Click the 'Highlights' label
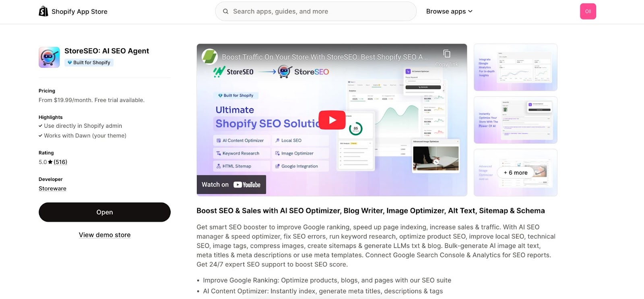 (51, 117)
